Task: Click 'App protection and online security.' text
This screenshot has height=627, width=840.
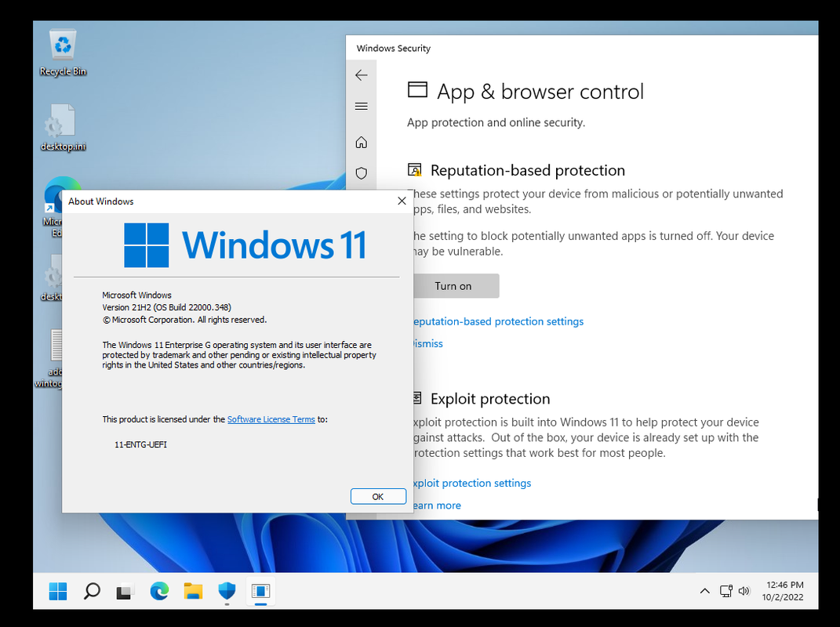Action: pos(496,122)
